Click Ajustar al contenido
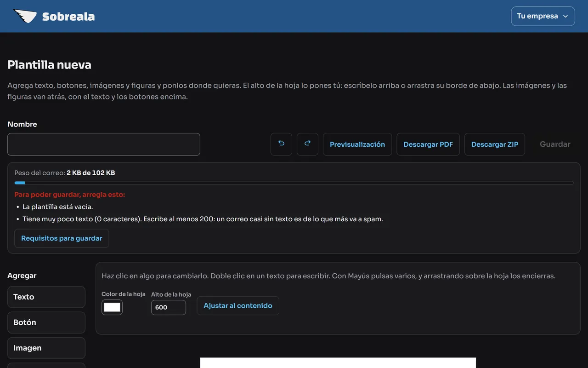 [238, 306]
